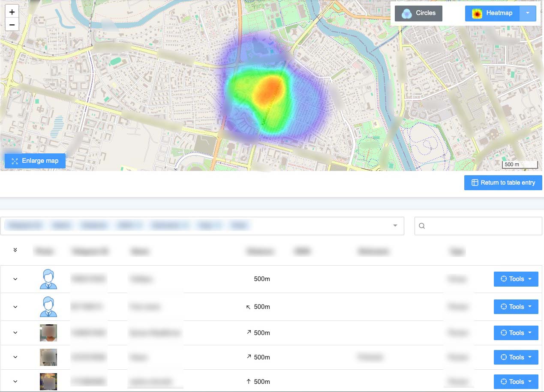Click the Enlarge map button

(35, 161)
